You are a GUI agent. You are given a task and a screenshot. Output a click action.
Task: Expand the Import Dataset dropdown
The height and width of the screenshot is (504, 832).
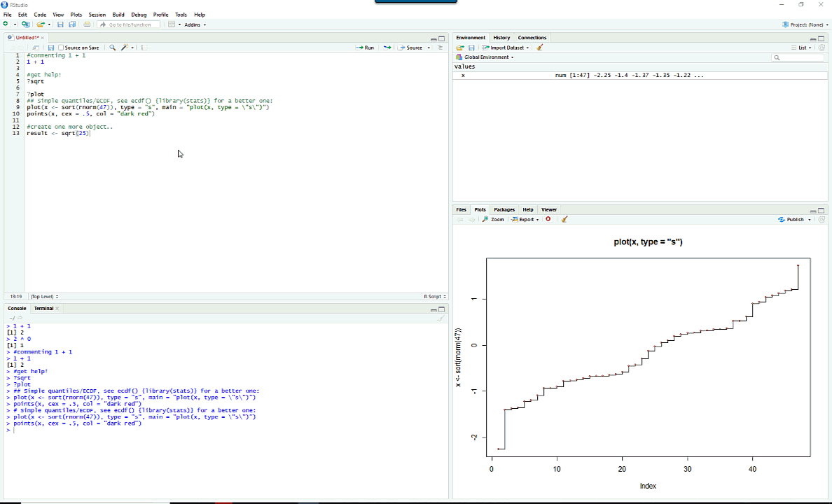click(505, 48)
